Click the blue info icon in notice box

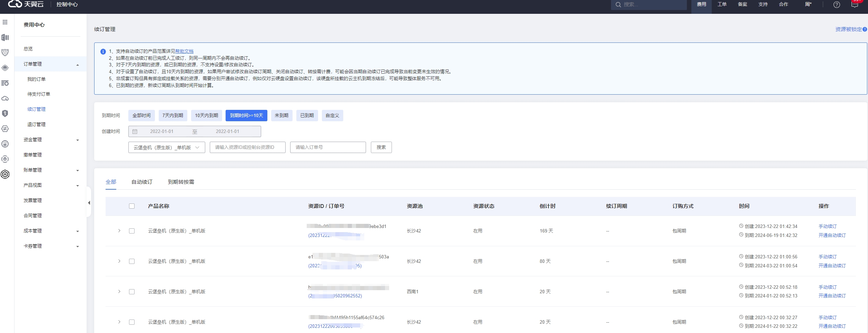click(x=103, y=51)
